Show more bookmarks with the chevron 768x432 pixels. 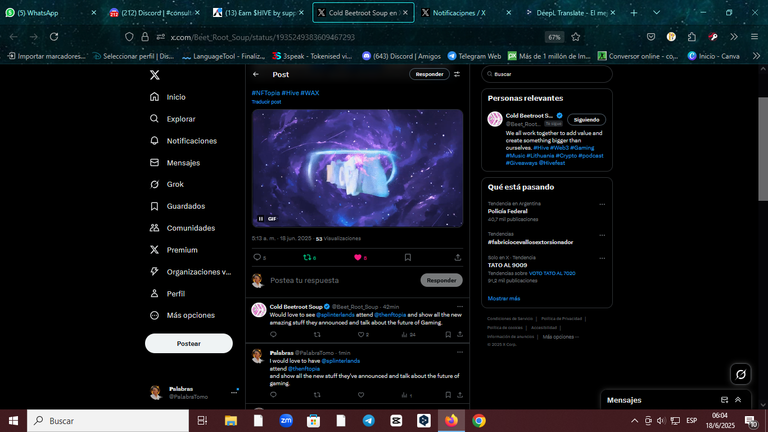pyautogui.click(x=756, y=56)
